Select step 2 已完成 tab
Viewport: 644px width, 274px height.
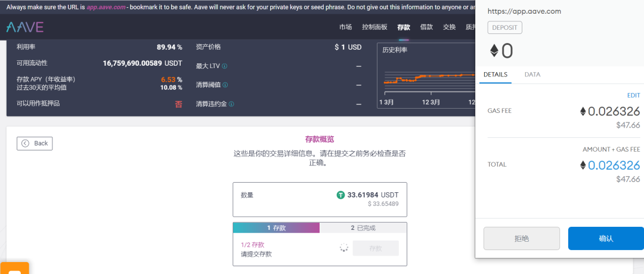(x=363, y=228)
